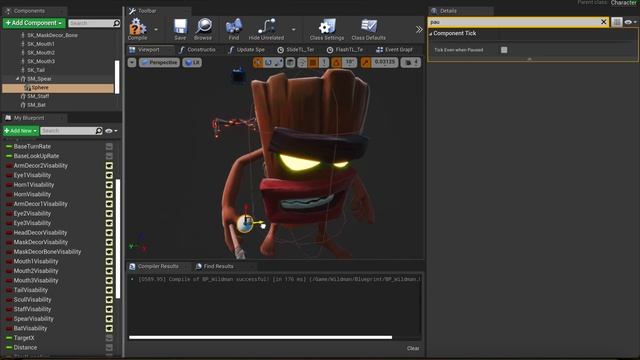Open Compile options dropdown arrow

[x=156, y=29]
